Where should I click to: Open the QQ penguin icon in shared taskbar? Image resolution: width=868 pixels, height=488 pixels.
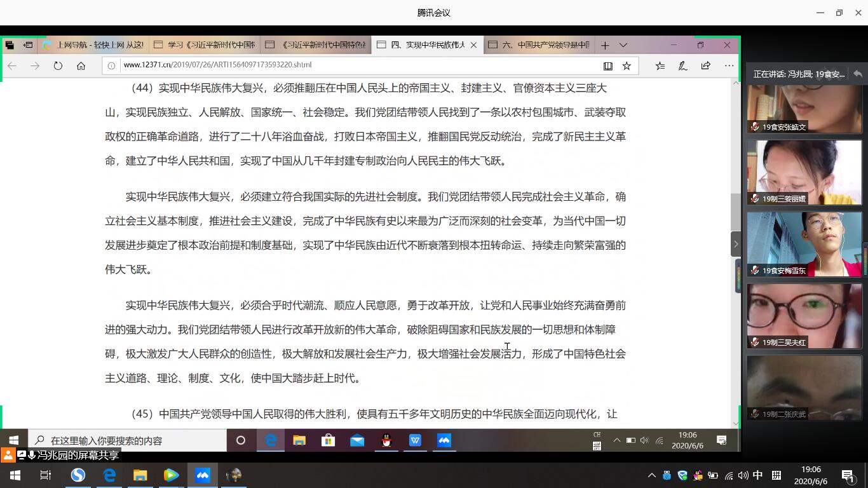(x=386, y=440)
